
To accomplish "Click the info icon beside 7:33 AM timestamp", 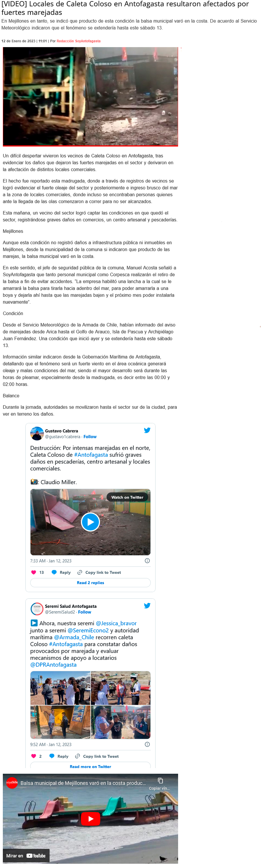I will pyautogui.click(x=147, y=561).
